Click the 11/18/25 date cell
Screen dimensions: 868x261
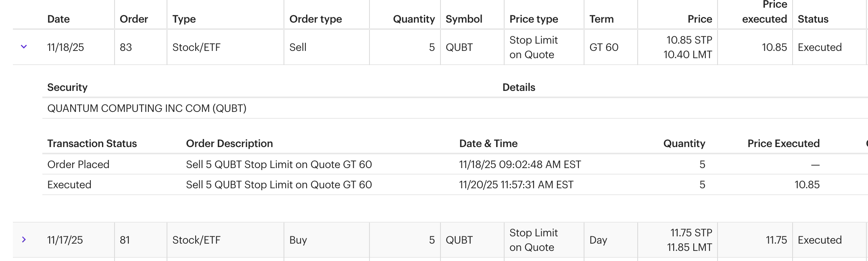[x=65, y=47]
